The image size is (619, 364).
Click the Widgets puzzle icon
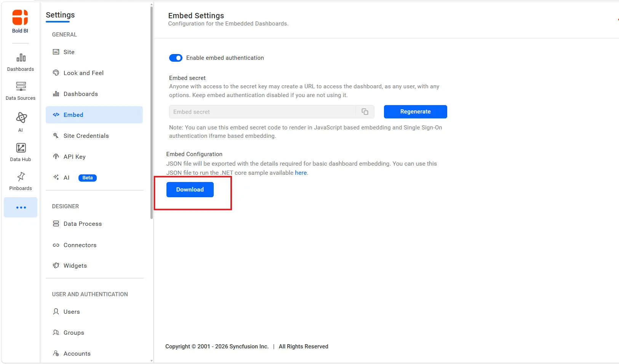coord(56,265)
